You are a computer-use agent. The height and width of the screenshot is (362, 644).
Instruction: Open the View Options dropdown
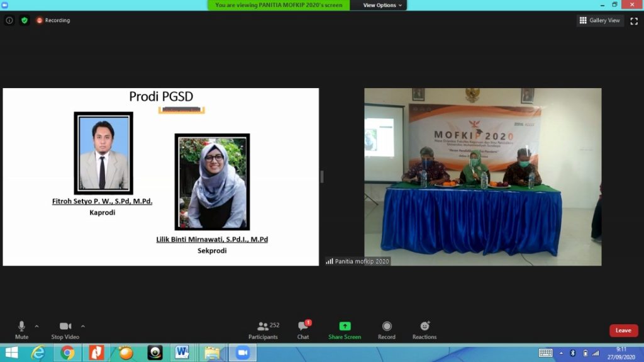pos(383,5)
